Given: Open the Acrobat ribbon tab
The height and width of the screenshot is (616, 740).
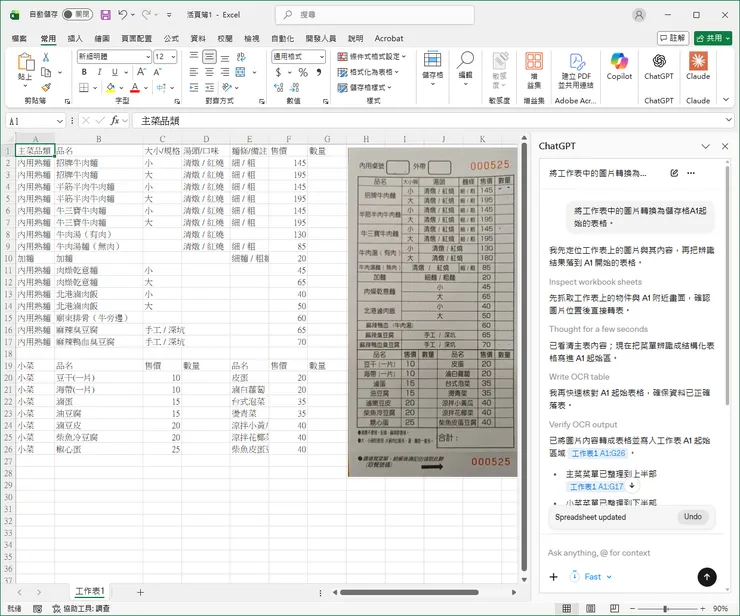Looking at the screenshot, I should [389, 39].
